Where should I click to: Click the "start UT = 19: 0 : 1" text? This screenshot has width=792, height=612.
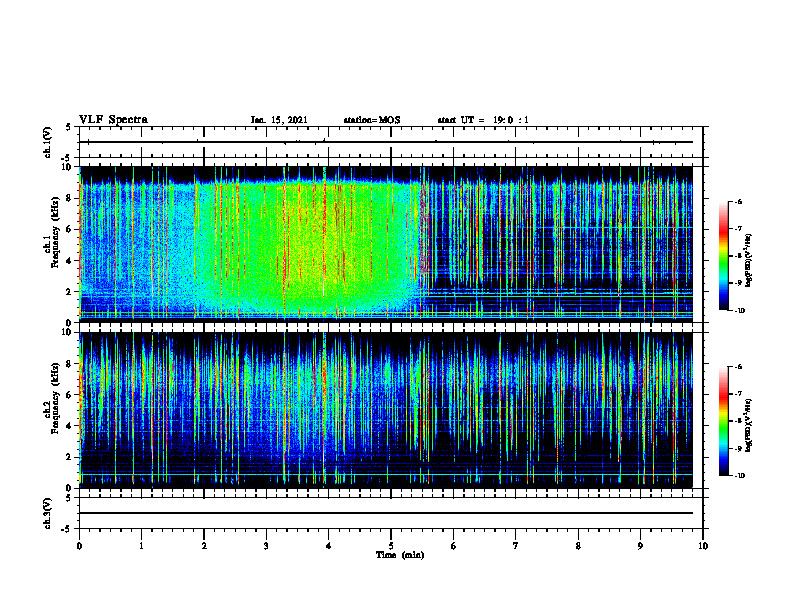[x=483, y=120]
